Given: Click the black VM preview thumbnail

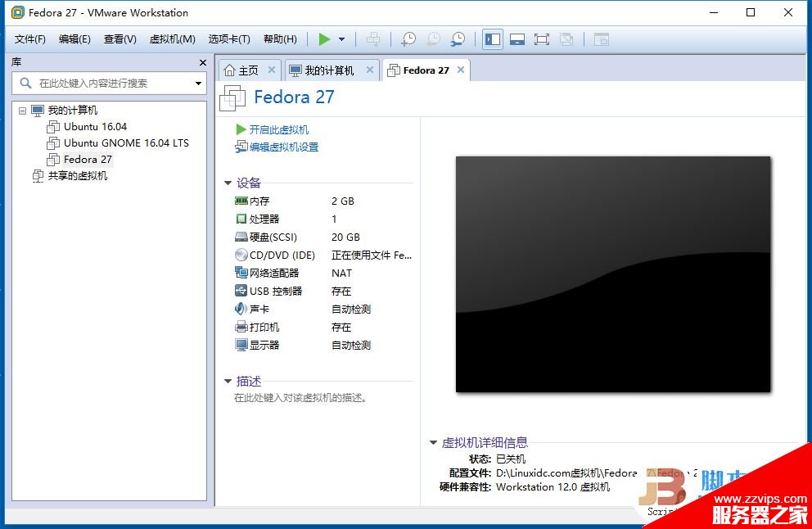Looking at the screenshot, I should [613, 274].
